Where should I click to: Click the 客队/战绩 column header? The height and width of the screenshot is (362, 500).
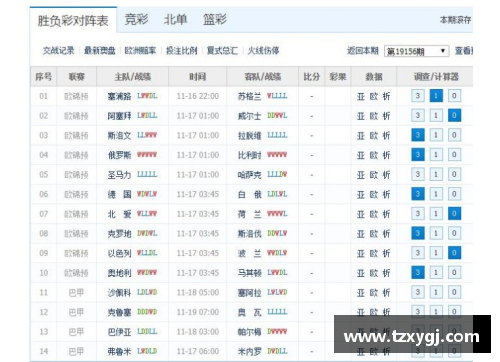263,77
